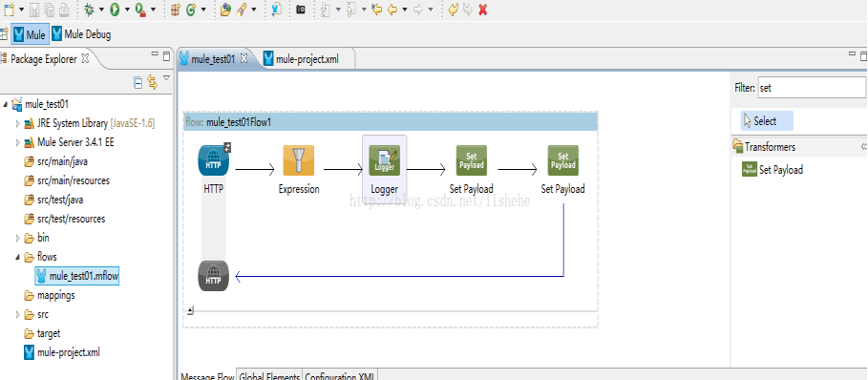868x380 pixels.
Task: Select mule-project.xml in Package Explorer
Action: [62, 352]
